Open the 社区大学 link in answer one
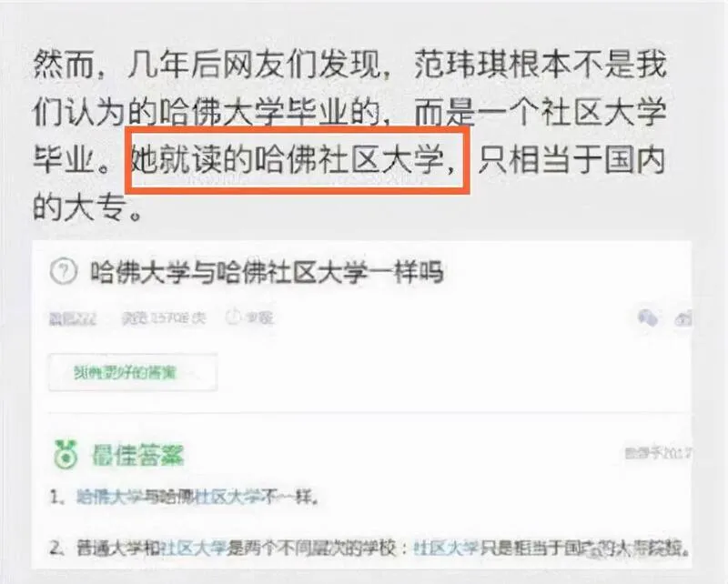The image size is (728, 584). 227,498
